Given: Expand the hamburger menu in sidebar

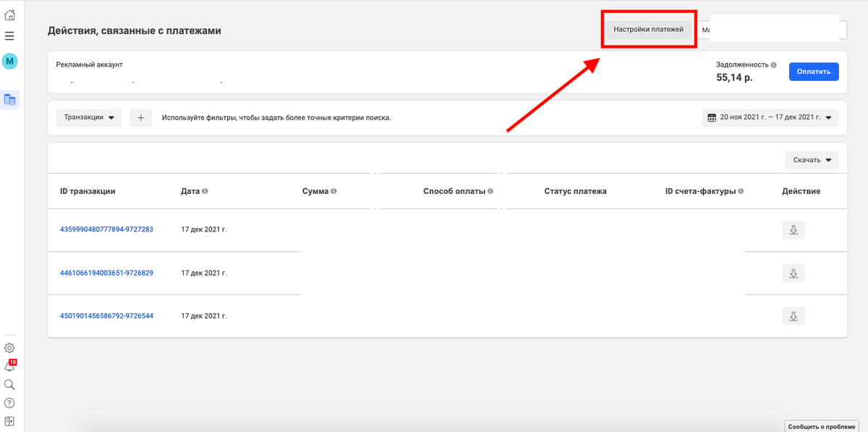Looking at the screenshot, I should coord(9,35).
